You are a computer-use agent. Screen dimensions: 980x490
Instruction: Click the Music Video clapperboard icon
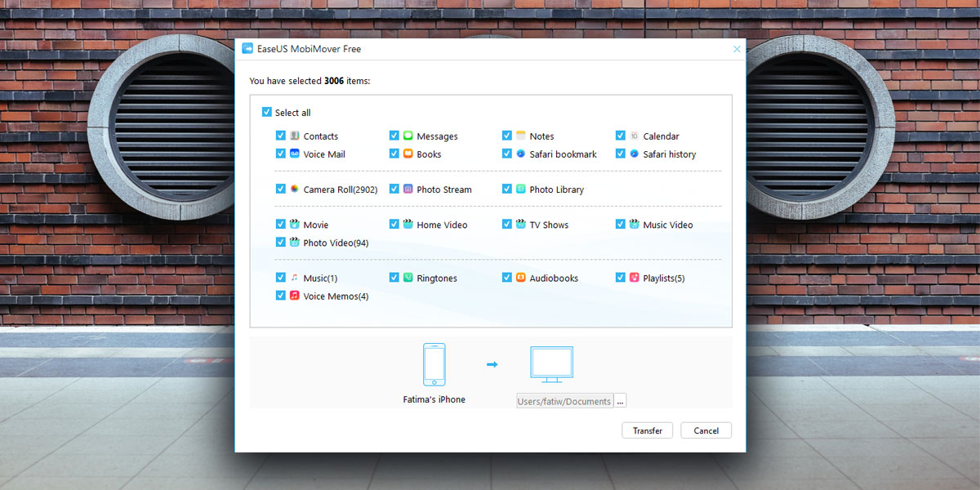point(634,224)
